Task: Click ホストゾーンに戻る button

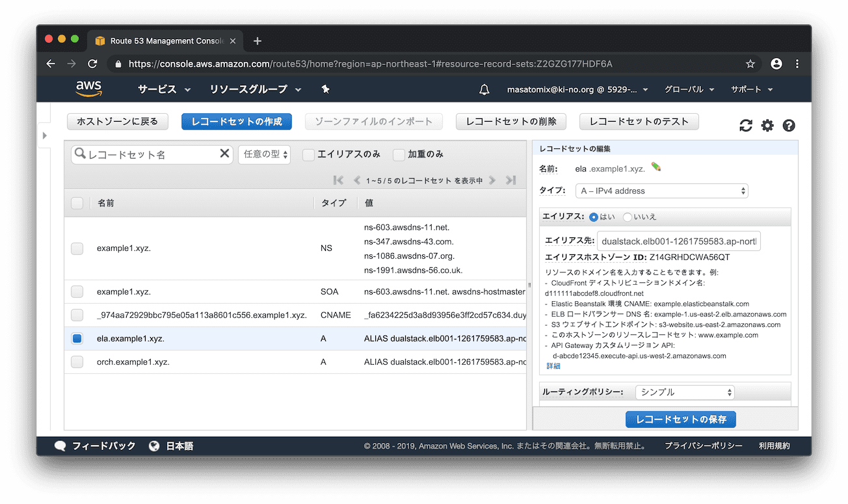Action: [118, 122]
